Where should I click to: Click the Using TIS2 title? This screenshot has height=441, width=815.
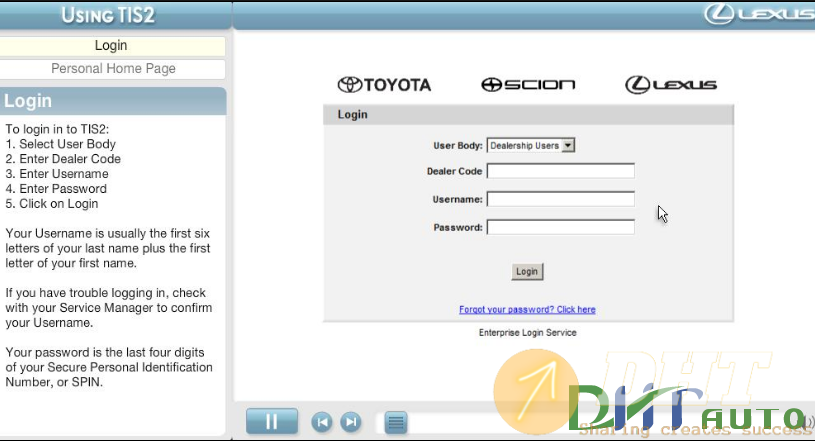click(x=108, y=15)
